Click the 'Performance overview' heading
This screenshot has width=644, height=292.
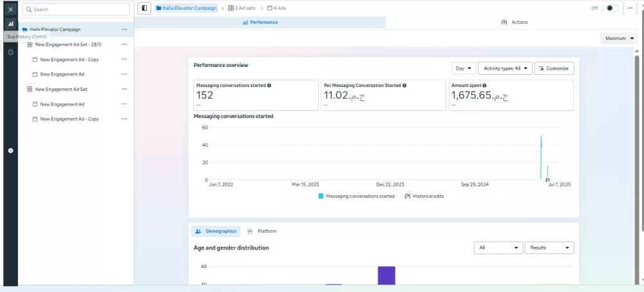pos(221,65)
